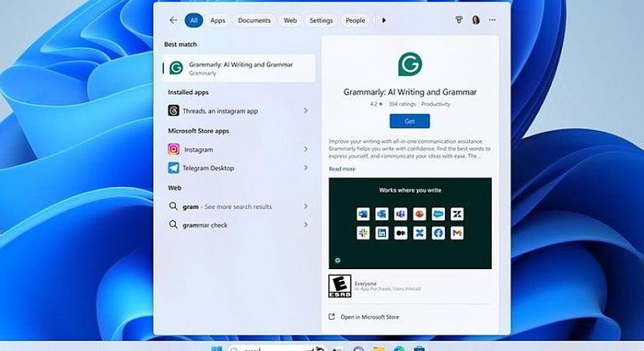Switch to the People filter tab

[355, 20]
